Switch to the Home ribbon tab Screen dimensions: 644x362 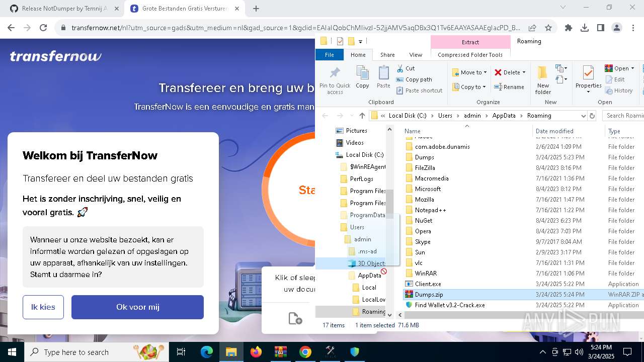(x=358, y=55)
